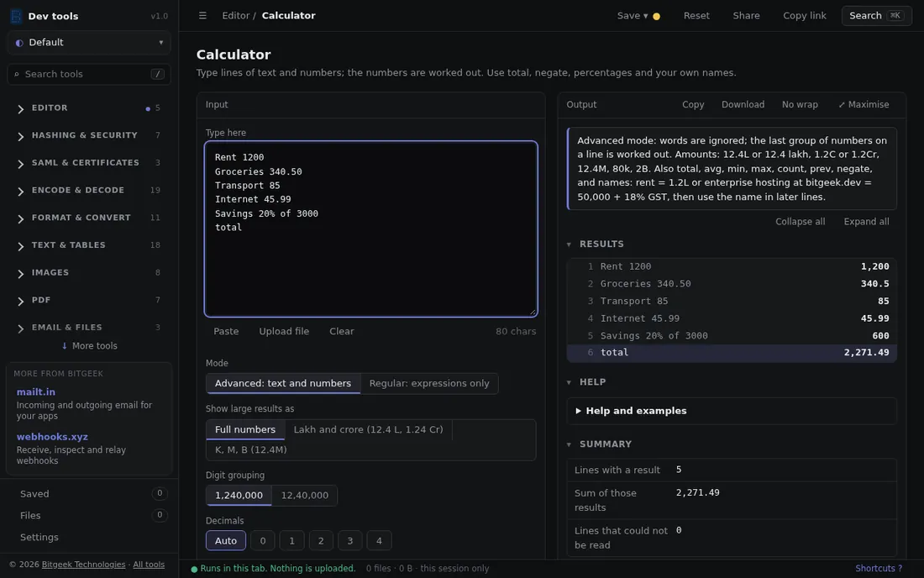Collapse the Results section

(596, 244)
